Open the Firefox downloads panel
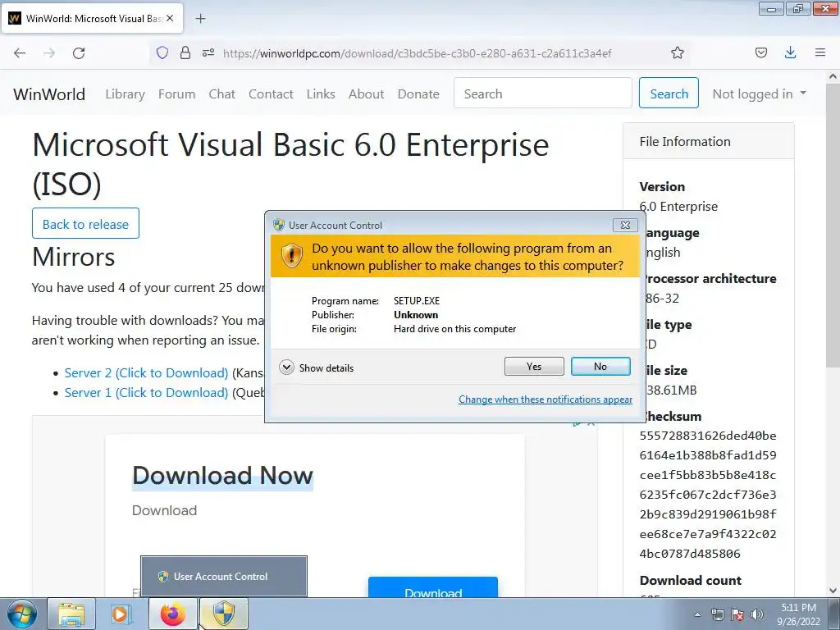 [790, 52]
